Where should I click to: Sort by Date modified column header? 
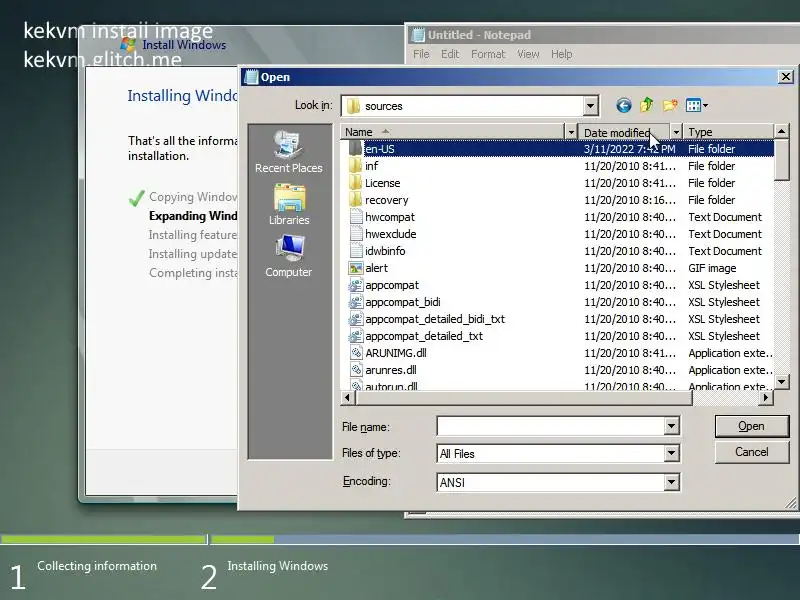point(624,132)
